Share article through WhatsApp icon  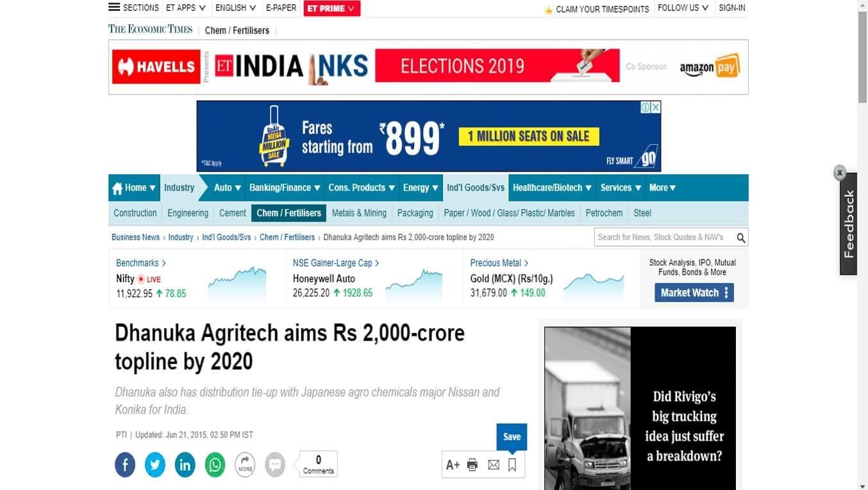(x=215, y=464)
